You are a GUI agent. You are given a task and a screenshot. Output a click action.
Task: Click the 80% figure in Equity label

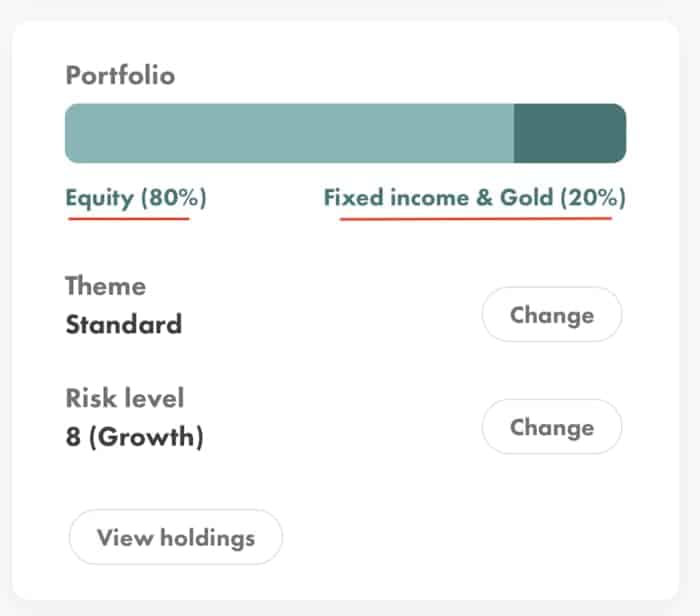tap(173, 197)
